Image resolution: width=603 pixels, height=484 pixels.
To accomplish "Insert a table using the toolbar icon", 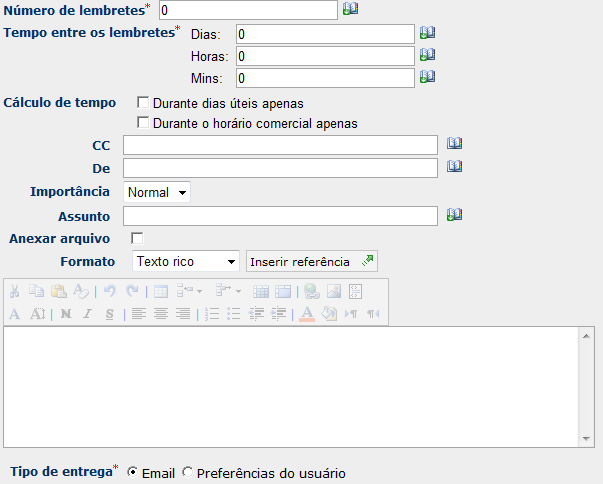I will coord(160,291).
